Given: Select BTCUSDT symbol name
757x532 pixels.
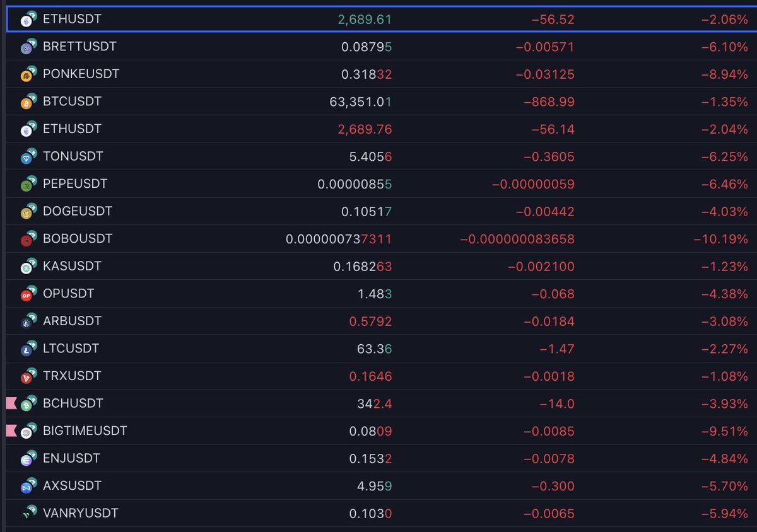Looking at the screenshot, I should click(x=72, y=101).
